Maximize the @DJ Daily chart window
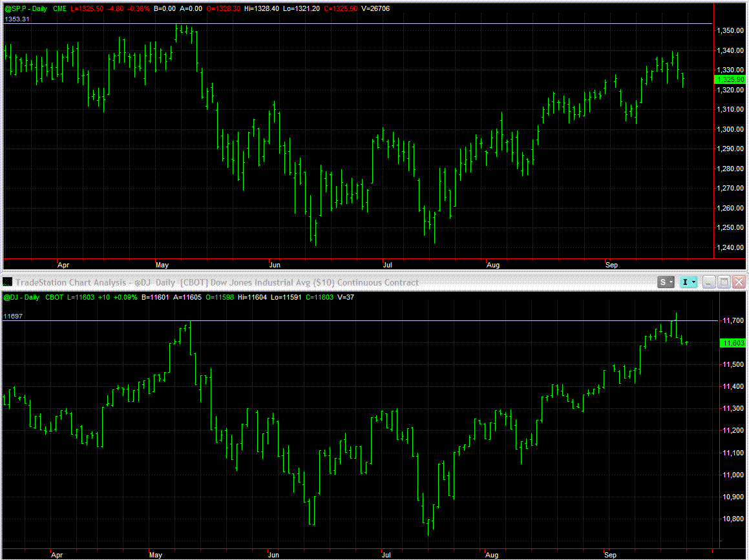The width and height of the screenshot is (749, 560). tap(724, 282)
